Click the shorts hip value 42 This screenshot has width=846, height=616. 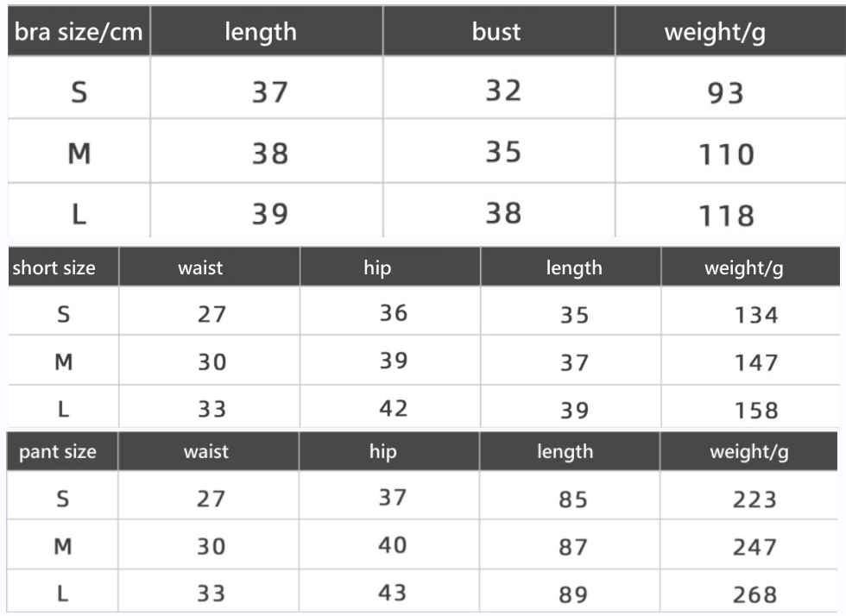(x=394, y=408)
